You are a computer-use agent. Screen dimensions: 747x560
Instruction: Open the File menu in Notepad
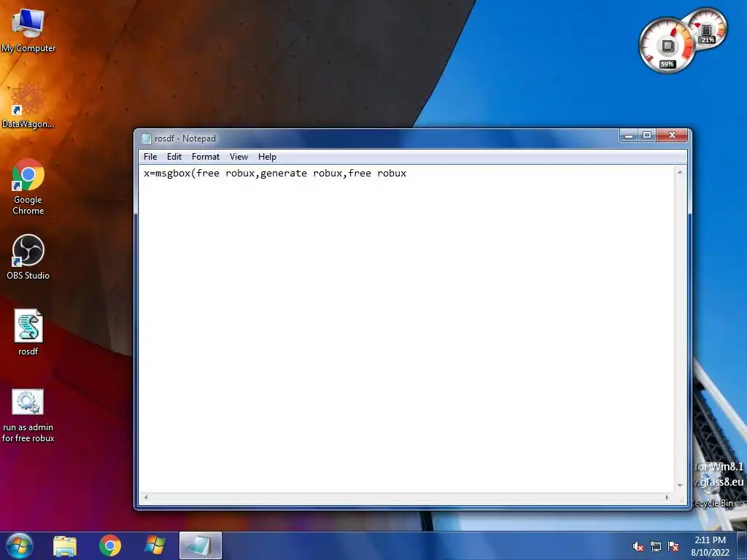click(x=150, y=157)
